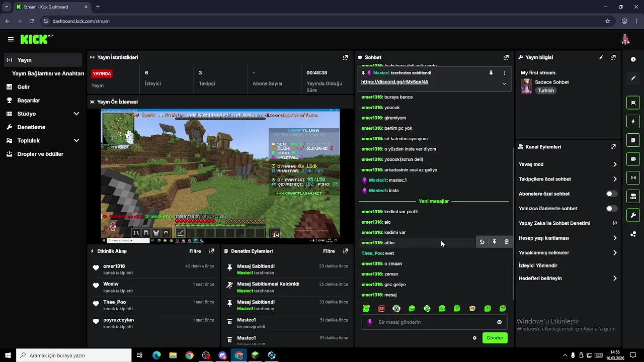Open Takipçilere özel sohbet options
This screenshot has width=644, height=362.
click(615, 179)
